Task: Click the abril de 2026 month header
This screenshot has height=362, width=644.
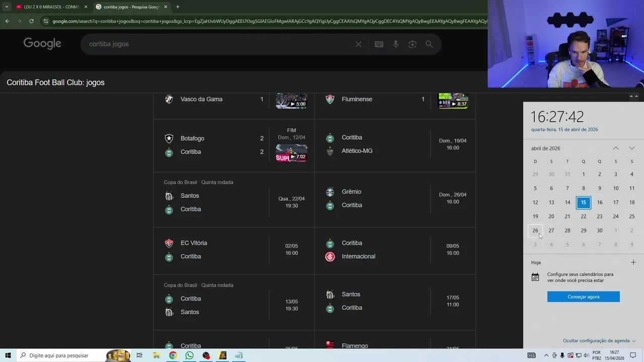Action: tap(545, 148)
